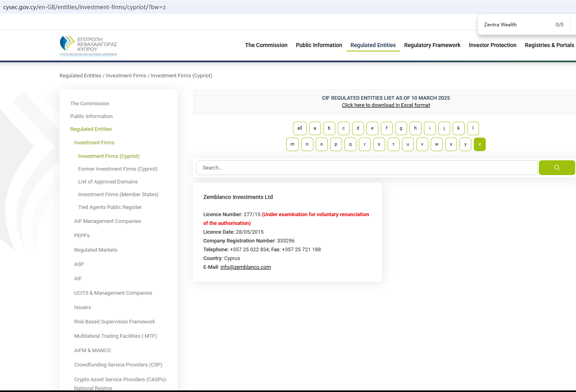Click the CySEC logo
The width and height of the screenshot is (576, 392).
(88, 45)
